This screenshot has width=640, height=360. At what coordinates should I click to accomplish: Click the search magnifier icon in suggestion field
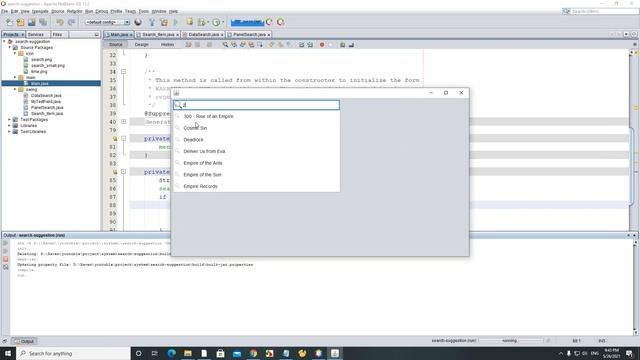coord(178,105)
